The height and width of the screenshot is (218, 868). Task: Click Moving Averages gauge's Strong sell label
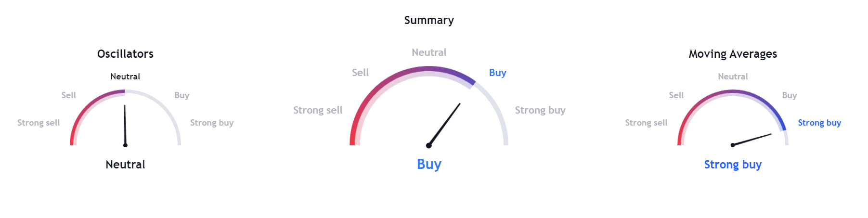(x=646, y=123)
